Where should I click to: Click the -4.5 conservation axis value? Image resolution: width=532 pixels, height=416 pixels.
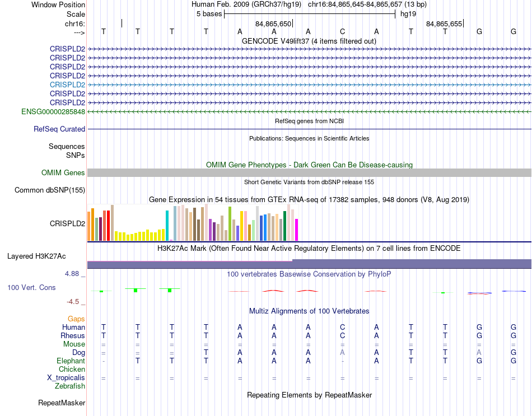[x=73, y=302]
